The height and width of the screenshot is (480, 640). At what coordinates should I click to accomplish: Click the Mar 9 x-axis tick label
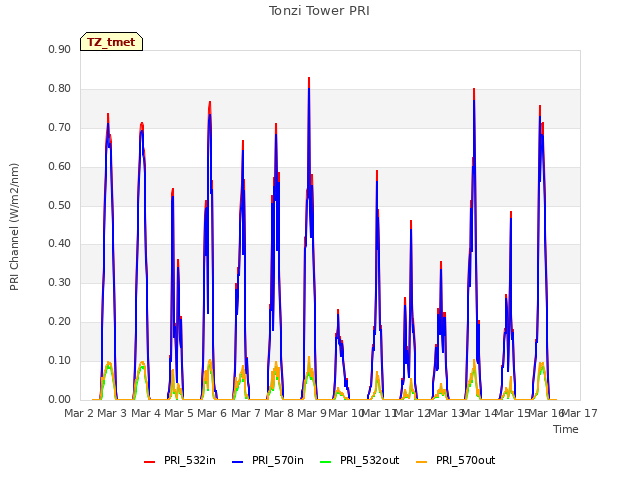tap(312, 413)
